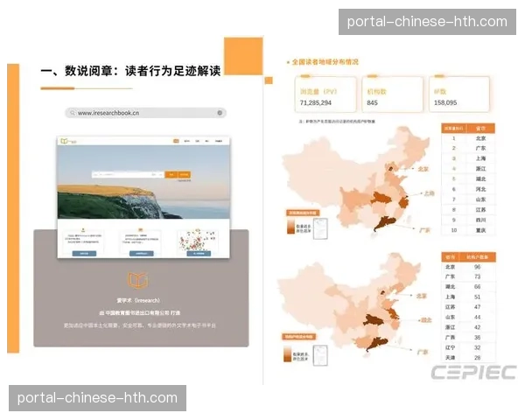The image size is (525, 420).
Task: Click the search box in website screenshot
Action: 128,174
